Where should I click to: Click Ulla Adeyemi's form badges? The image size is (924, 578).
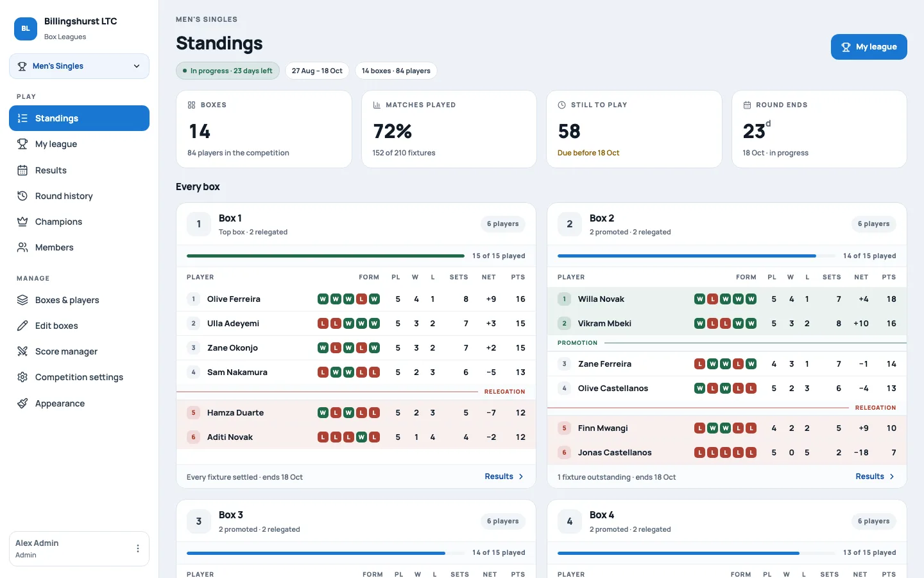(349, 324)
